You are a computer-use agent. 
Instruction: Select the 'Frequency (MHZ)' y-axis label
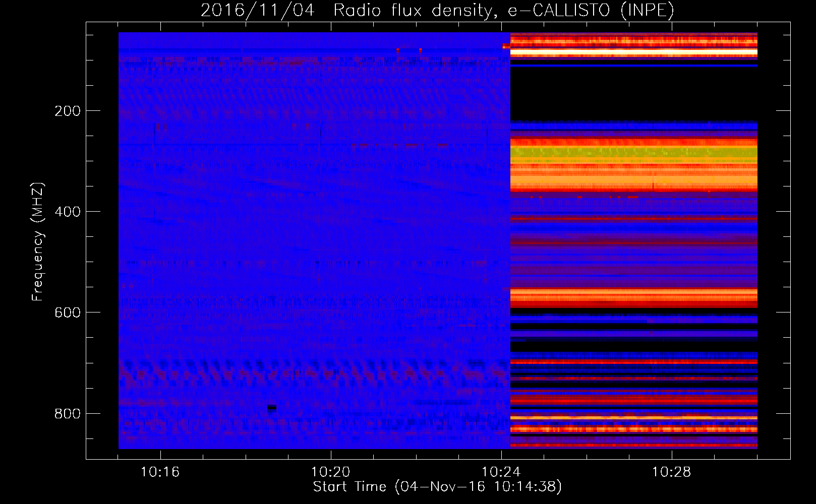click(x=38, y=242)
